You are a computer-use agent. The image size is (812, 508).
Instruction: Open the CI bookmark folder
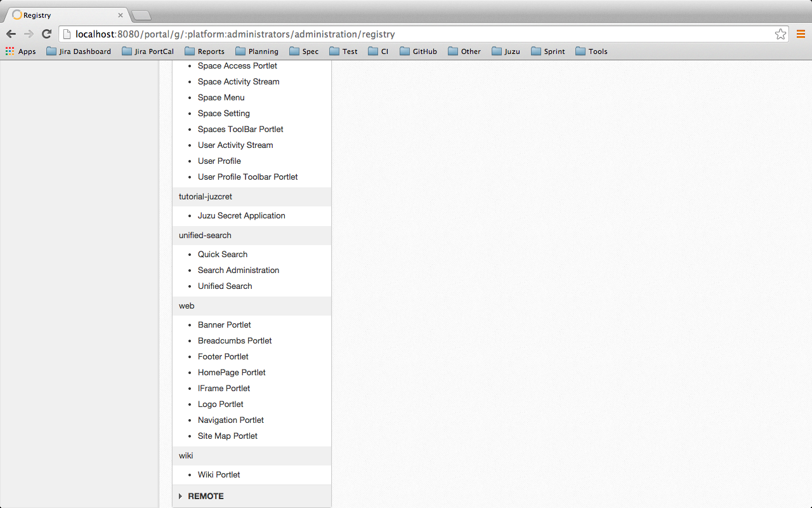point(379,51)
